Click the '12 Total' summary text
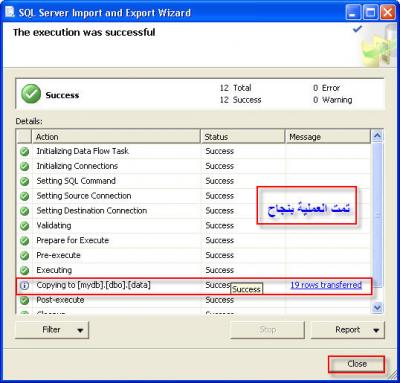The width and height of the screenshot is (400, 383). (x=235, y=88)
